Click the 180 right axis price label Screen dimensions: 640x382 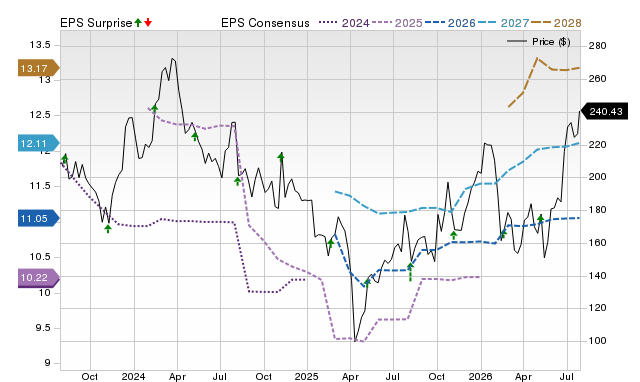(598, 210)
